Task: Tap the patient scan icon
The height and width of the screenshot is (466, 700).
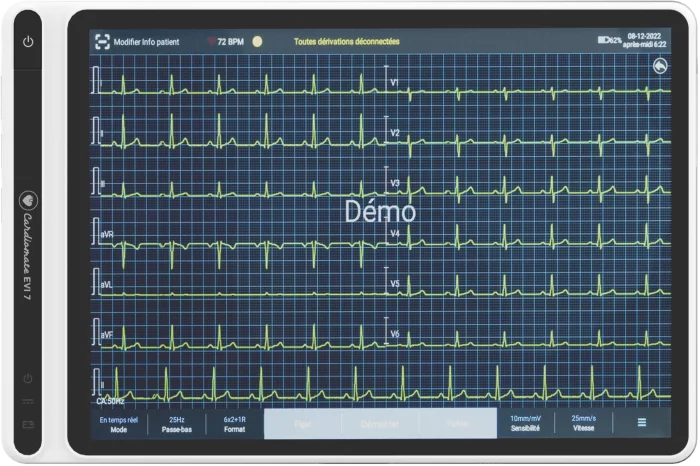Action: coord(101,42)
